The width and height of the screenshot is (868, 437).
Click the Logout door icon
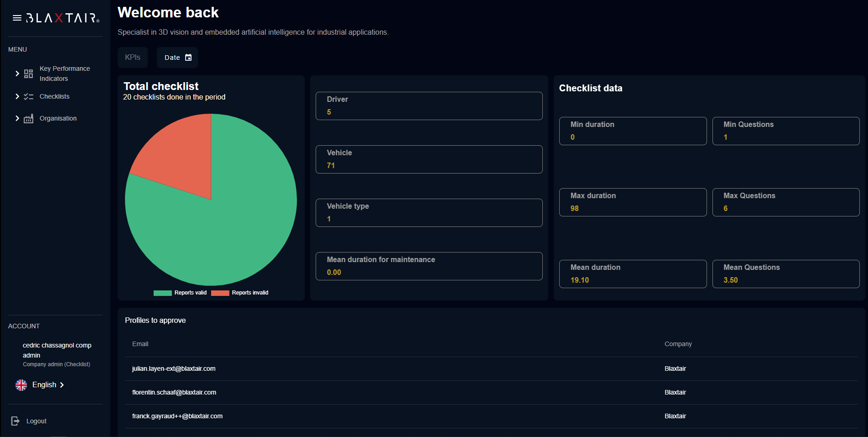[16, 421]
